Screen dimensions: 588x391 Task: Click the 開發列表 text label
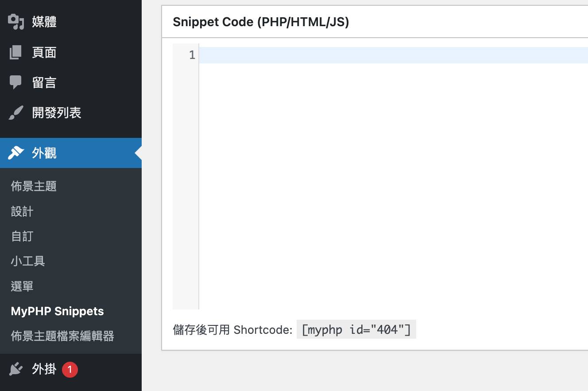tap(57, 113)
